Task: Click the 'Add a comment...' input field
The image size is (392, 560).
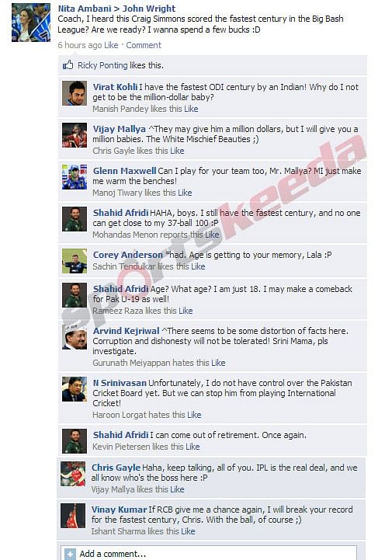Action: 209,554
